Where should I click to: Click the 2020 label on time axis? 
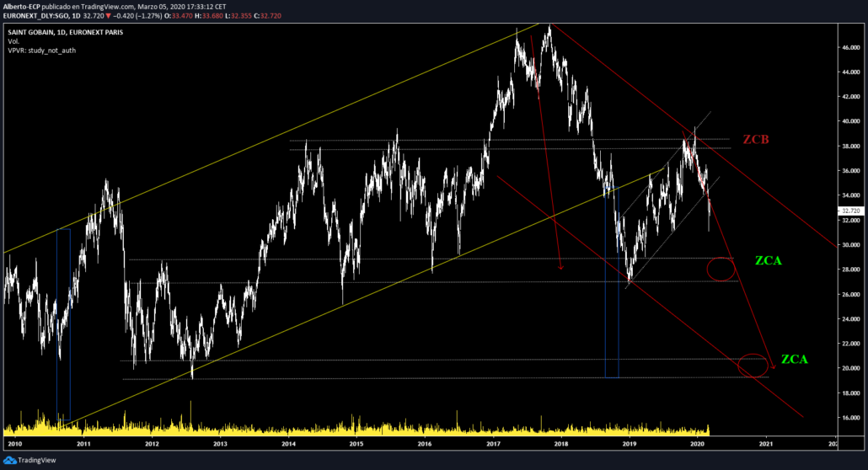[x=698, y=443]
